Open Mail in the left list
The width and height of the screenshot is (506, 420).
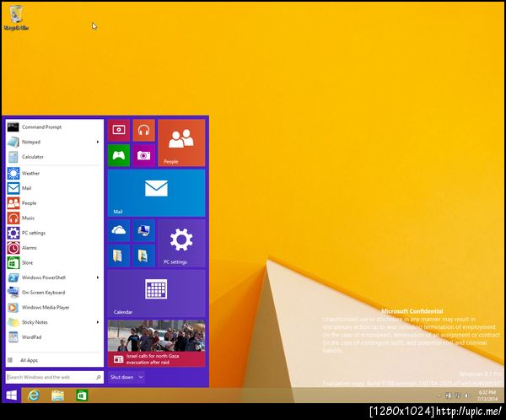tap(54, 188)
